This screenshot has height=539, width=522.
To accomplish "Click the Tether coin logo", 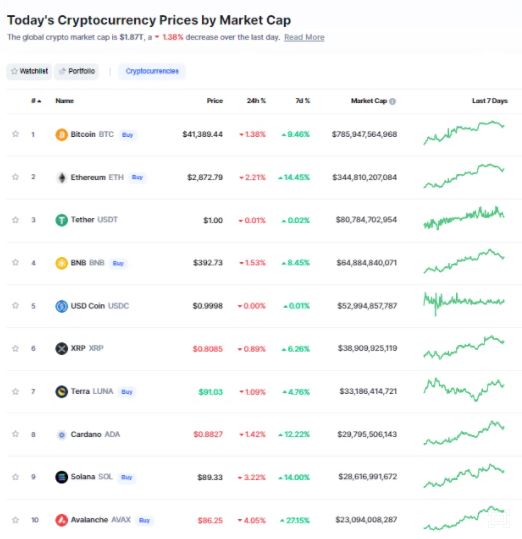I will click(x=62, y=220).
